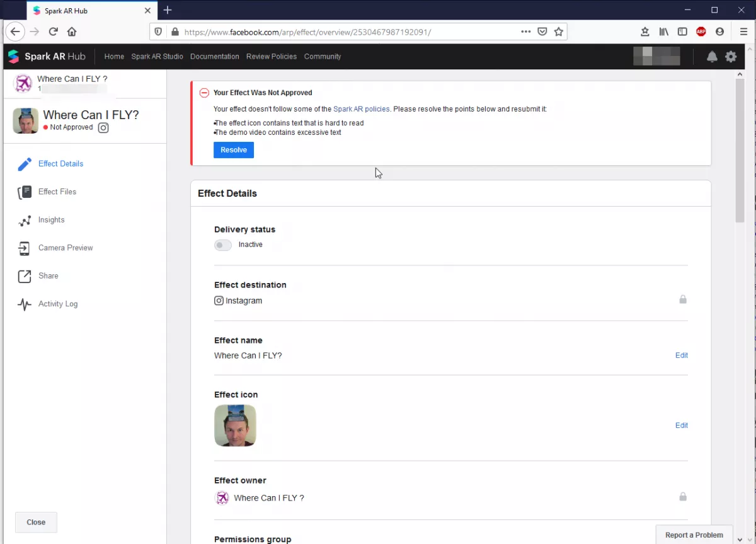The image size is (756, 544).
Task: Click "The effect icon contains text that is hard to read"
Action: [x=289, y=123]
